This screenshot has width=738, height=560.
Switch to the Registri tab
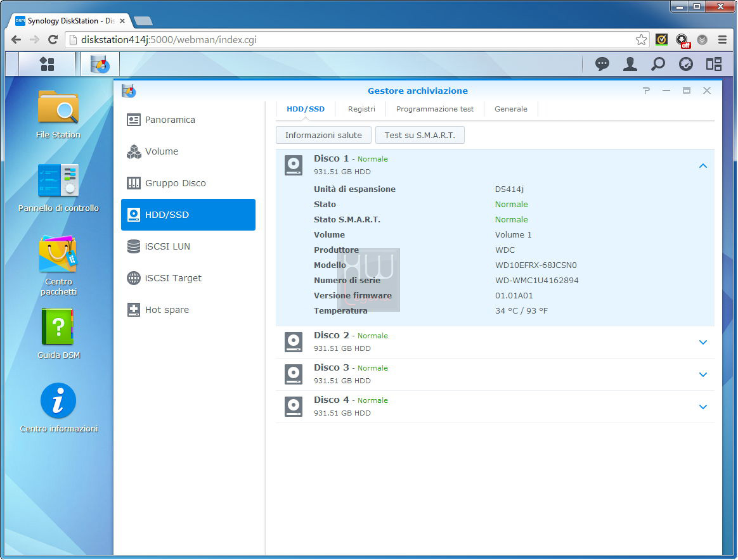tap(361, 109)
